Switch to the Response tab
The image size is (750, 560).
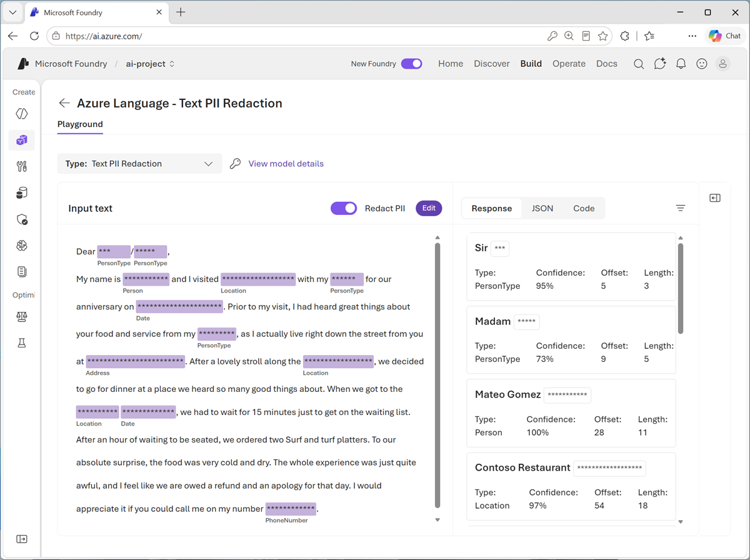click(492, 209)
